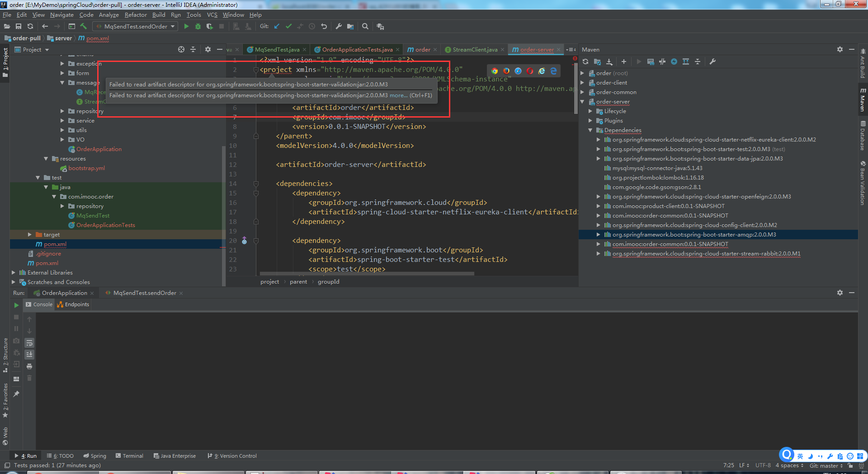Screen dimensions: 868x474
Task: Expand Lifecycle under order-server
Action: (590, 111)
